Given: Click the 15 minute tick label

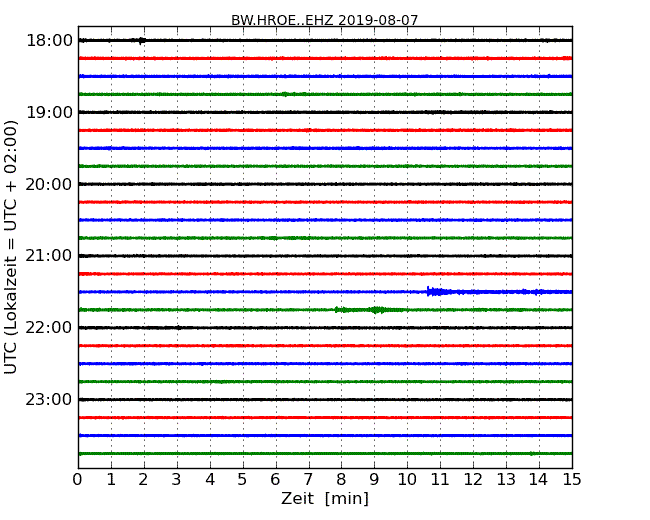Looking at the screenshot, I should click(x=572, y=480).
